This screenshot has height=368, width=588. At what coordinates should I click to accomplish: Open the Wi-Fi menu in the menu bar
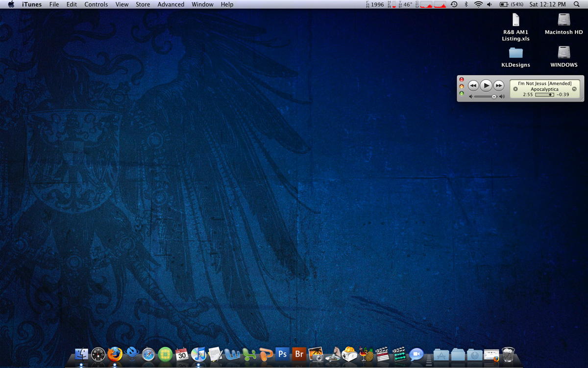477,4
